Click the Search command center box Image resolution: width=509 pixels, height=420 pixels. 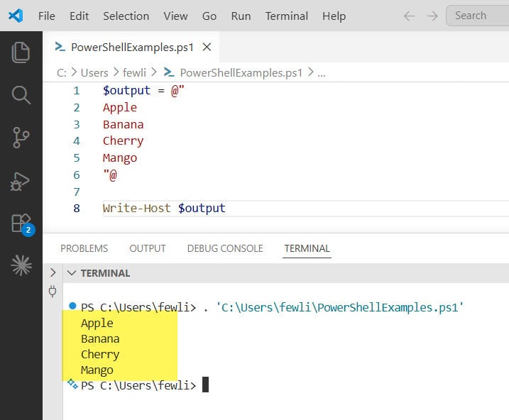pos(477,16)
